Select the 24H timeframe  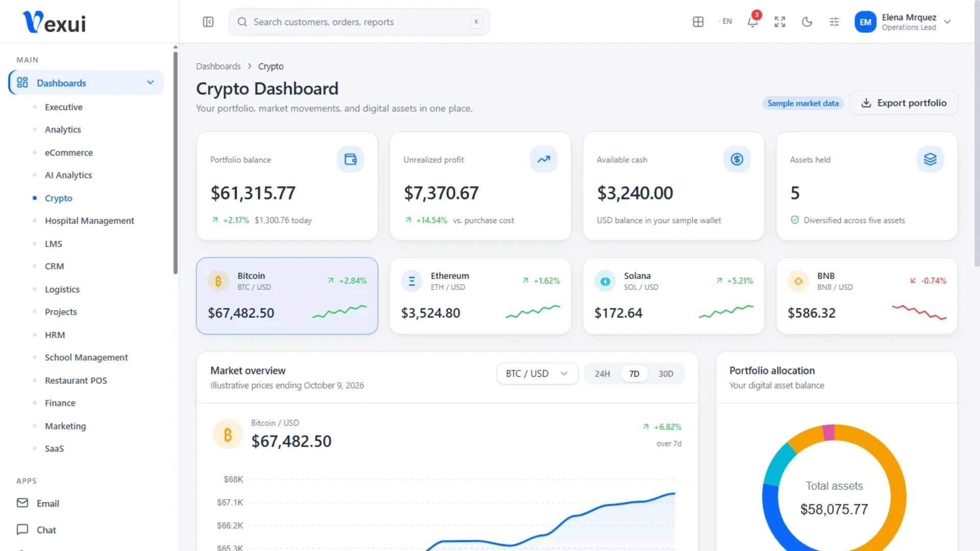(602, 373)
